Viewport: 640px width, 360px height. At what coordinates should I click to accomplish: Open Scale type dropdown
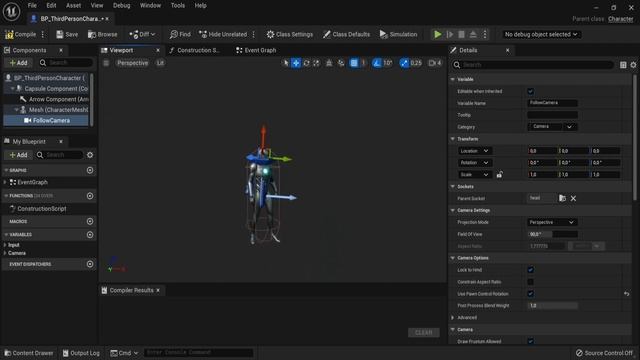[475, 175]
